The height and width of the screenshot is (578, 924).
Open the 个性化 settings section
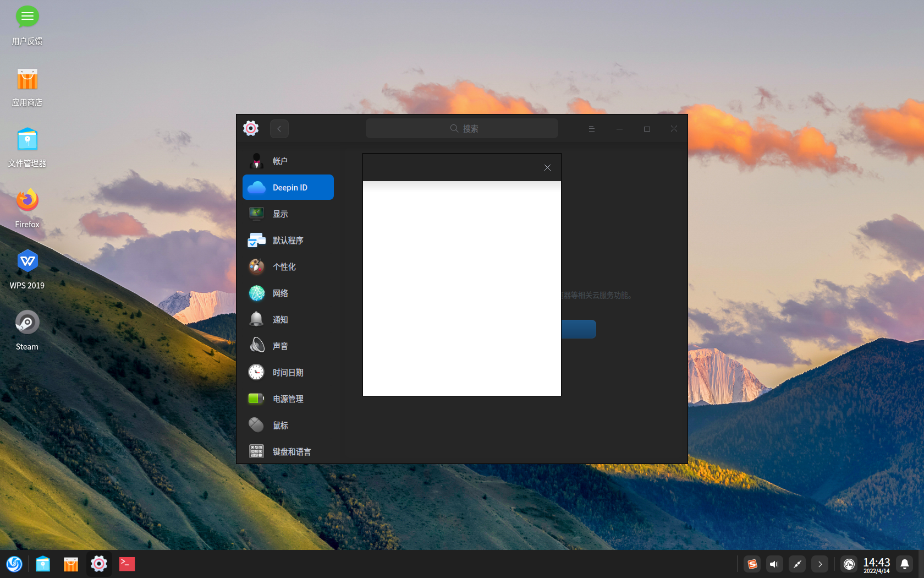[x=288, y=267]
